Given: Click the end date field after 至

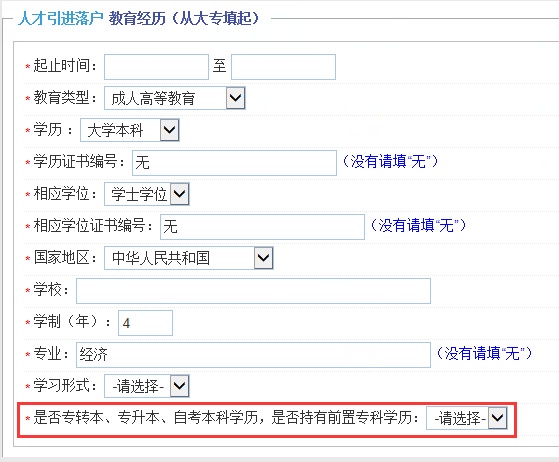Looking at the screenshot, I should pos(283,67).
